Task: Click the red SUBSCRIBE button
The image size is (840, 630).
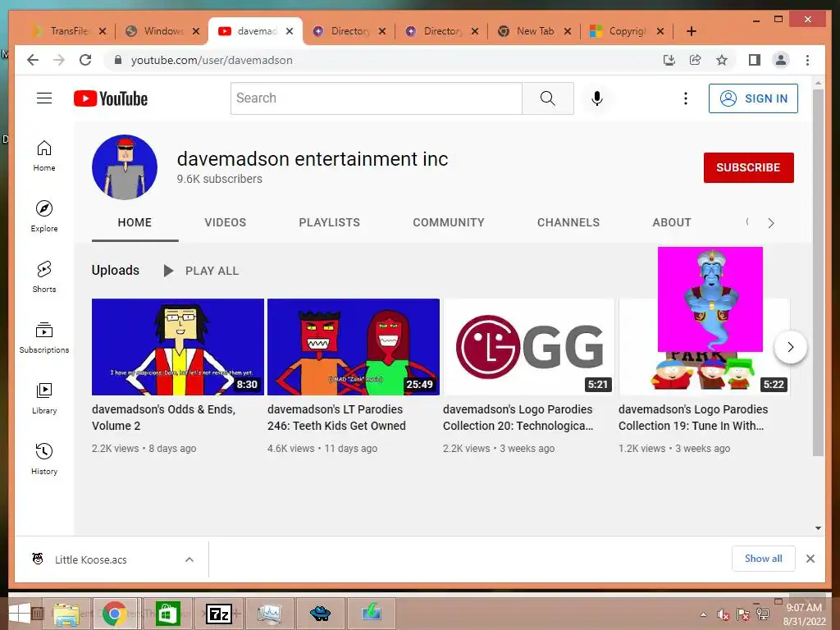Action: pos(748,167)
